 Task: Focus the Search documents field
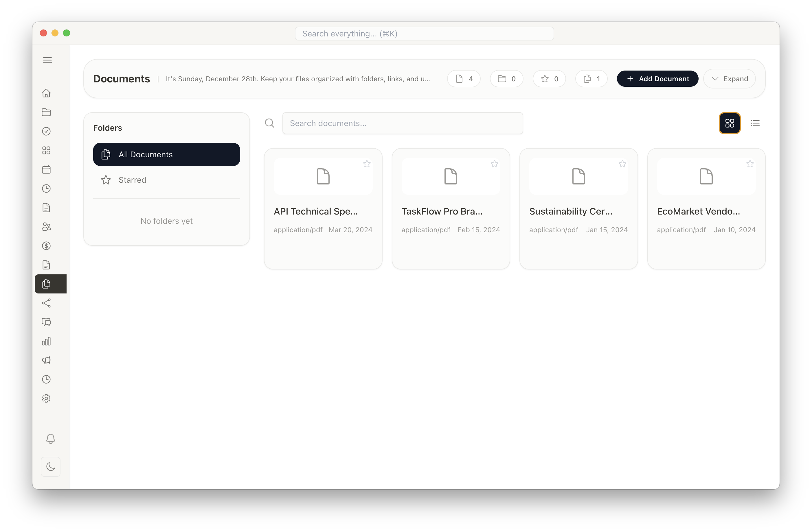[x=403, y=123]
